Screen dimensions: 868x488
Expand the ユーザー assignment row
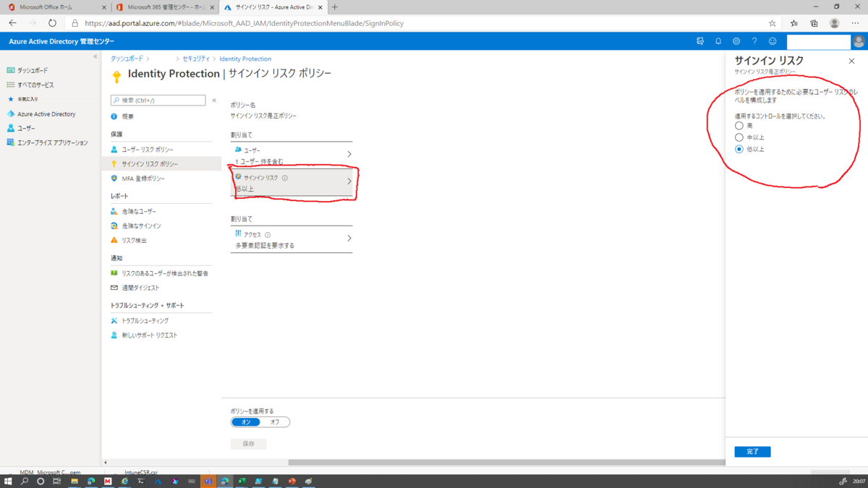click(x=292, y=155)
